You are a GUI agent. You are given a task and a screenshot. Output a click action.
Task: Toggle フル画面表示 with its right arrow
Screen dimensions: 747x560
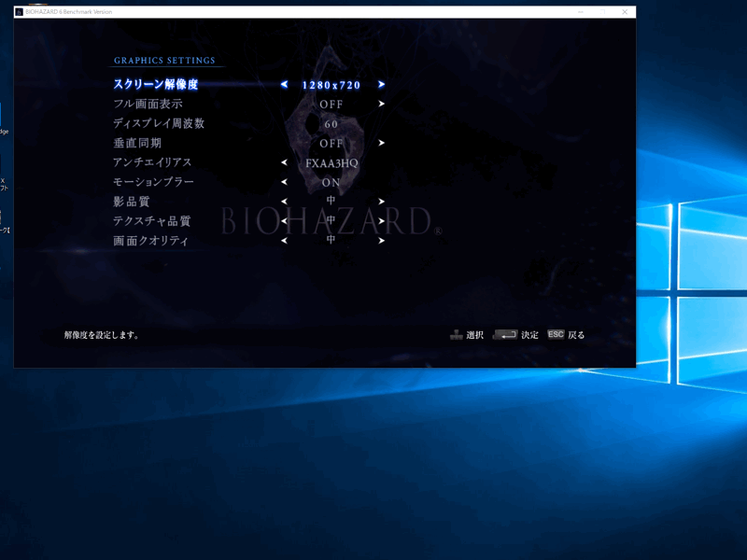coord(381,105)
